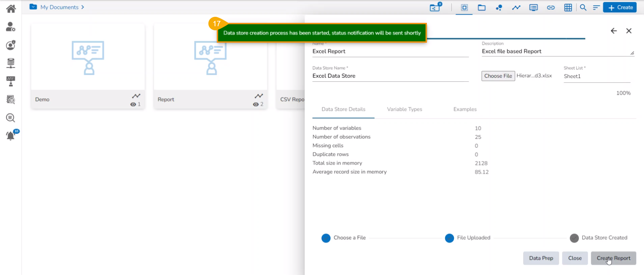This screenshot has height=275, width=644.
Task: Click the view-count eye on Report card
Action: 256,104
